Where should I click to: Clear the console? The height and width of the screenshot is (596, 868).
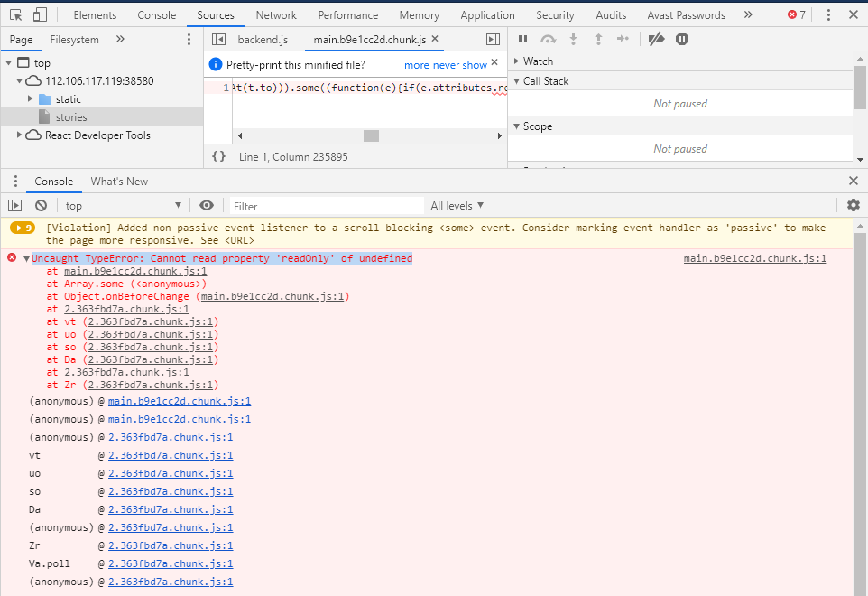point(41,206)
